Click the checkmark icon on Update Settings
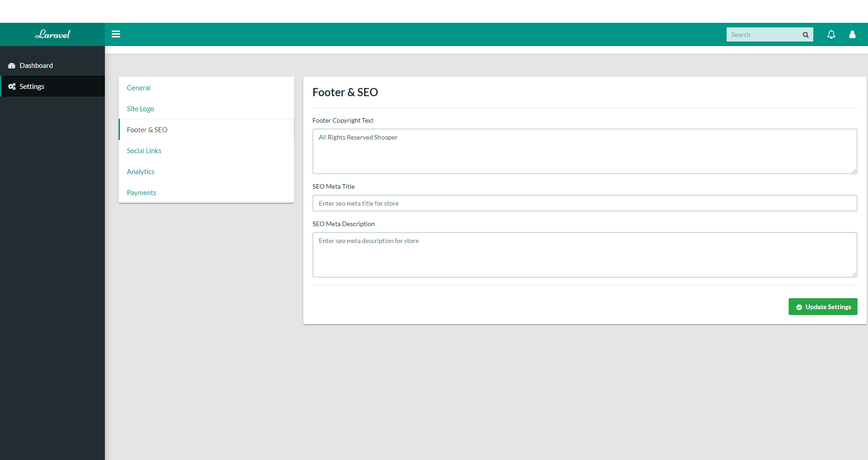 click(799, 307)
